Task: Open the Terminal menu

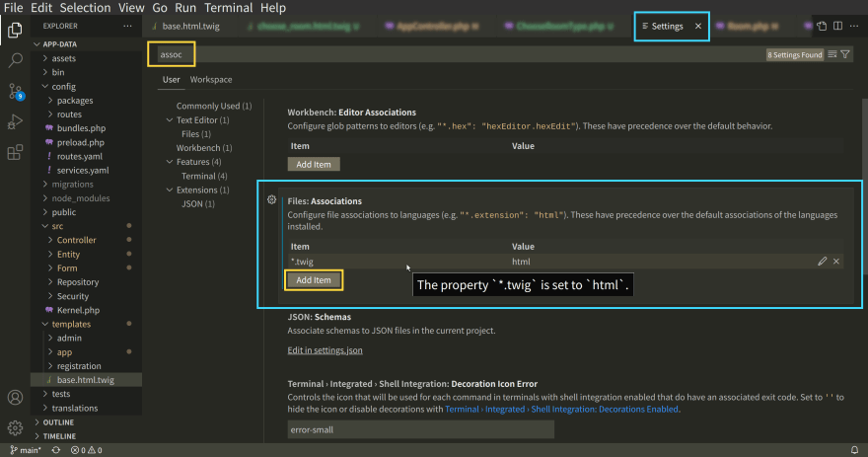Action: click(x=229, y=8)
